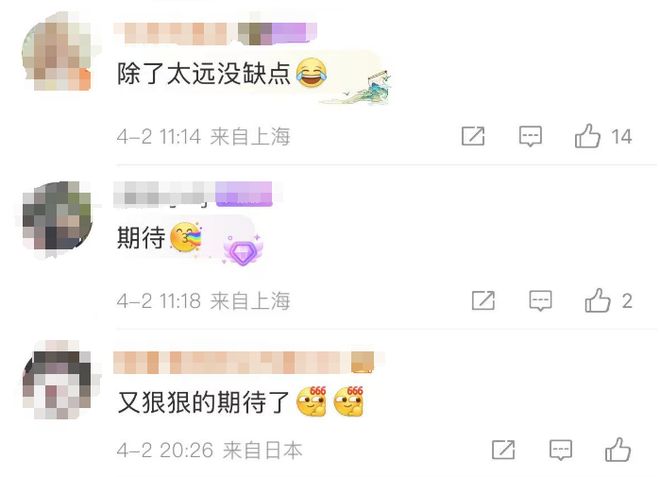Share the comment posted at 11:14
This screenshot has height=477, width=660.
coord(473,136)
